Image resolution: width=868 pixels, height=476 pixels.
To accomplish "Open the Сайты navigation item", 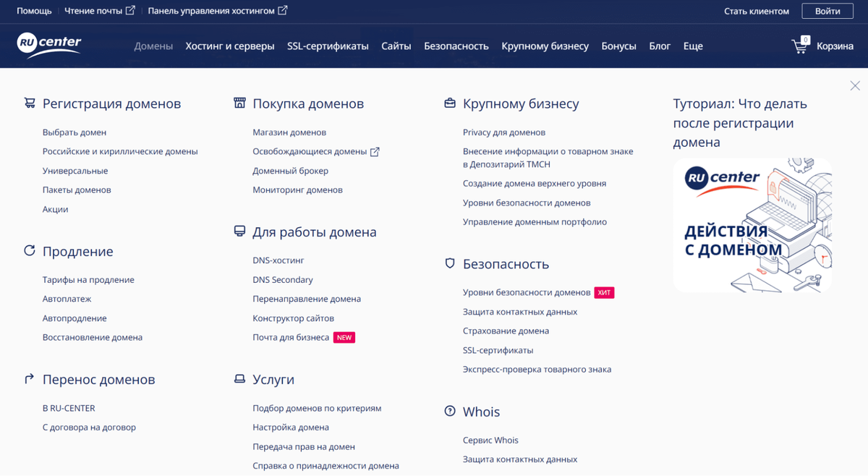I will point(396,46).
